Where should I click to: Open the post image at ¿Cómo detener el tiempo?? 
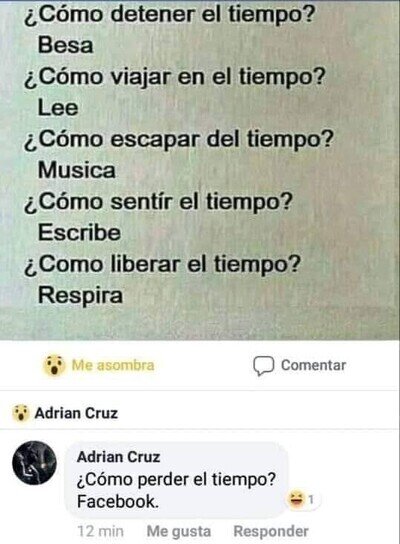pos(168,15)
